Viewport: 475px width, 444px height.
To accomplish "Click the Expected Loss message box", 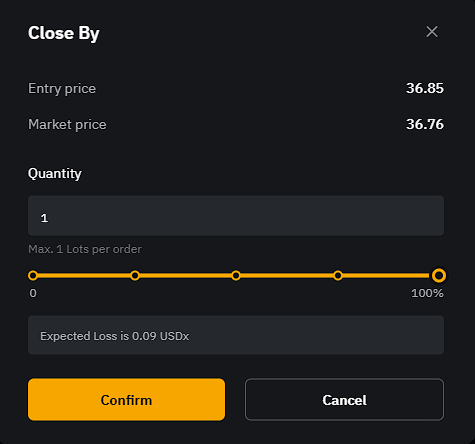I will [236, 335].
